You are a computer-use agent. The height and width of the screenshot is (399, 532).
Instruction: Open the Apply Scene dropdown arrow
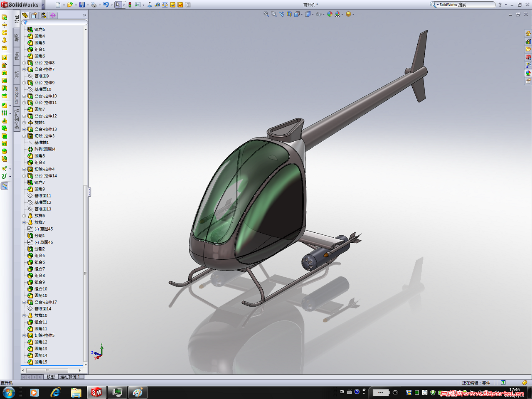(x=342, y=14)
